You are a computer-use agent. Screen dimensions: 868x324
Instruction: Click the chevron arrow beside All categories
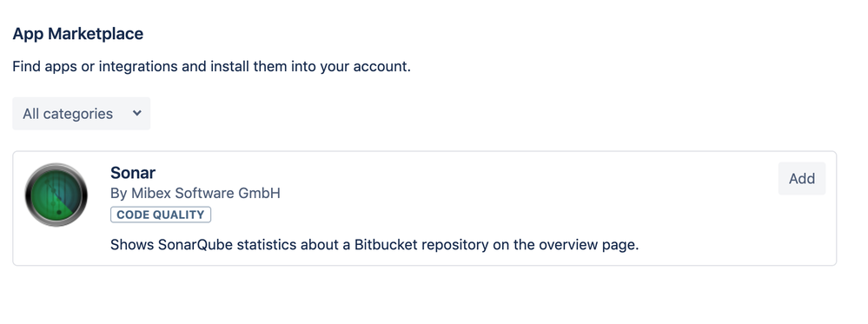pos(137,113)
